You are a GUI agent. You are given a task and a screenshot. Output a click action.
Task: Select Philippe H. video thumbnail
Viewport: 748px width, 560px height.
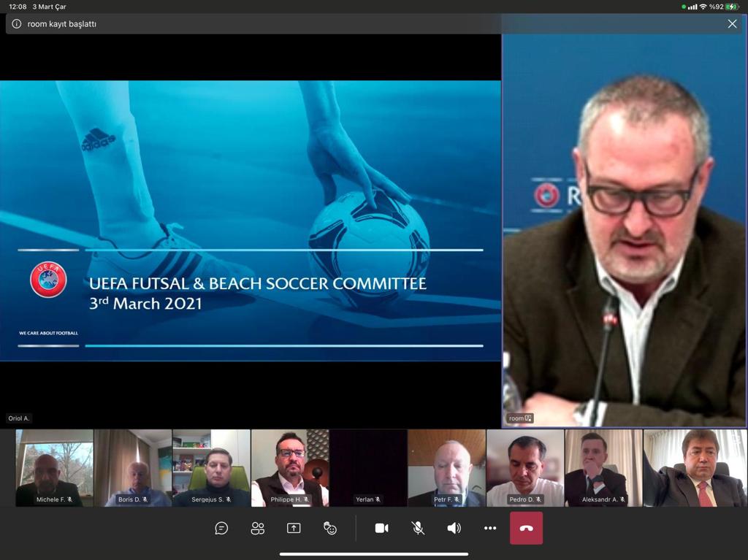pos(290,468)
